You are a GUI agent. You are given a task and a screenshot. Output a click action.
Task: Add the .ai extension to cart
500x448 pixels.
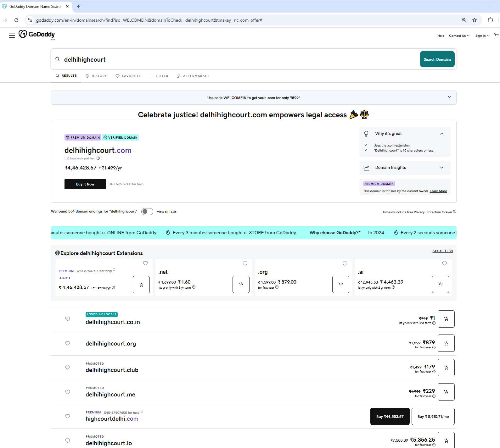[441, 284]
